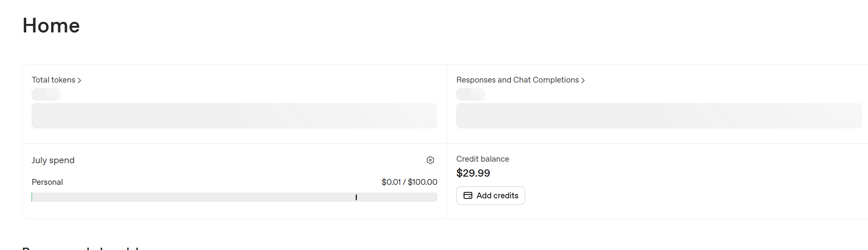Click the Credit balance label
Viewport: 868px width, 250px height.
482,159
